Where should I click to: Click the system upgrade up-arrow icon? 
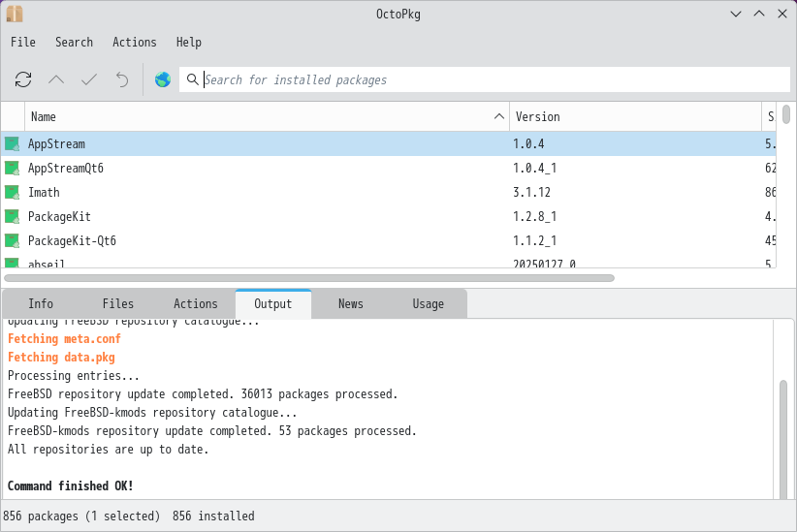(x=56, y=79)
